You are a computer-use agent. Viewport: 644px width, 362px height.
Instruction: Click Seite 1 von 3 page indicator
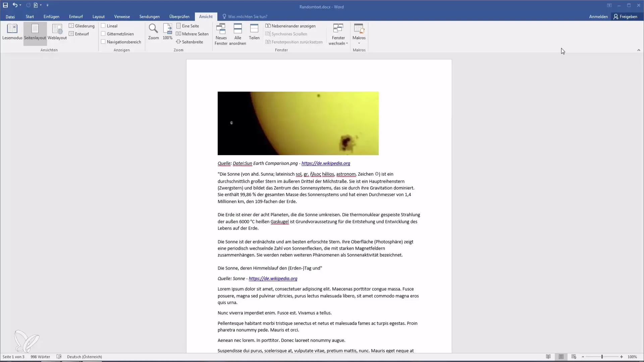point(13,357)
